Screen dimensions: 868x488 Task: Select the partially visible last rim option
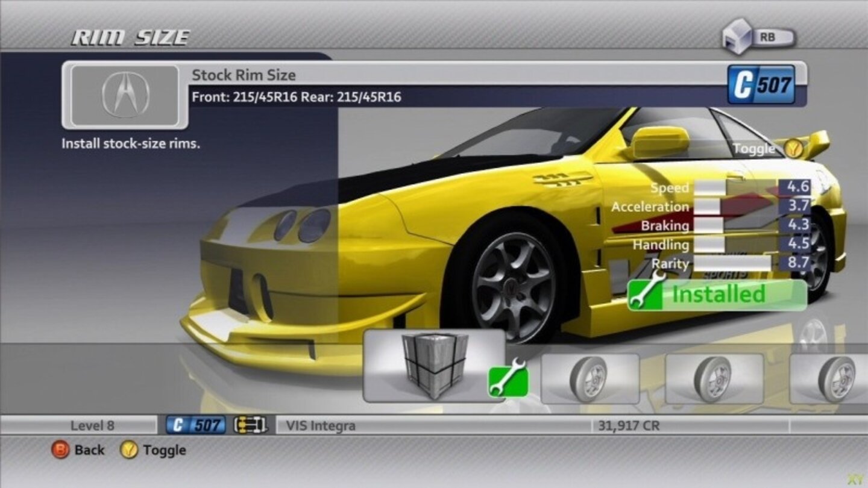tap(829, 378)
